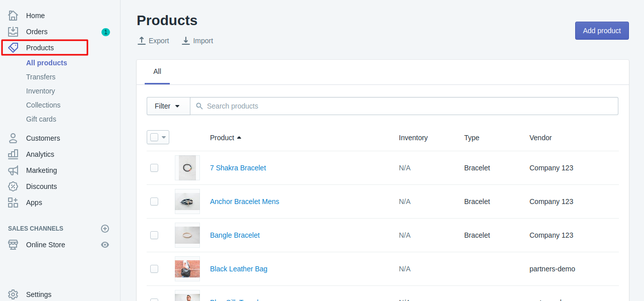Open Inventory in the Products submenu
The image size is (644, 301).
pyautogui.click(x=41, y=91)
